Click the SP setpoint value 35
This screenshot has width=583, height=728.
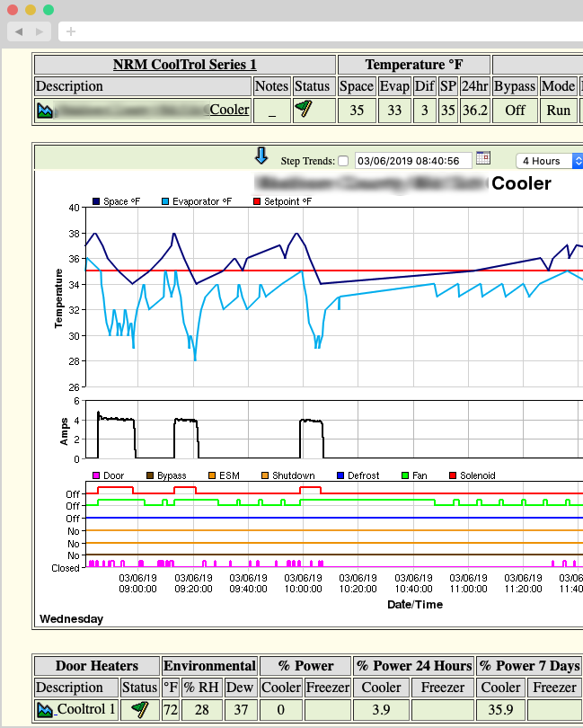pos(448,111)
